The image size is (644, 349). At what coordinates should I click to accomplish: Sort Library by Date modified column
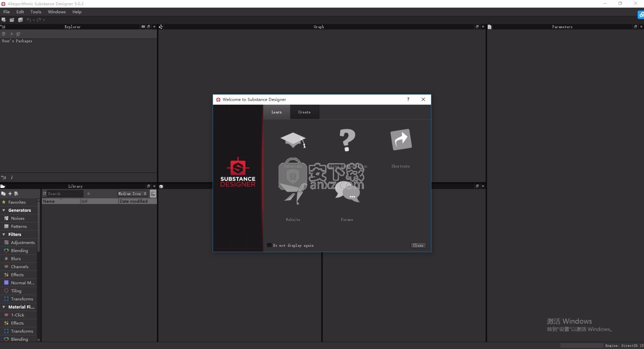137,201
